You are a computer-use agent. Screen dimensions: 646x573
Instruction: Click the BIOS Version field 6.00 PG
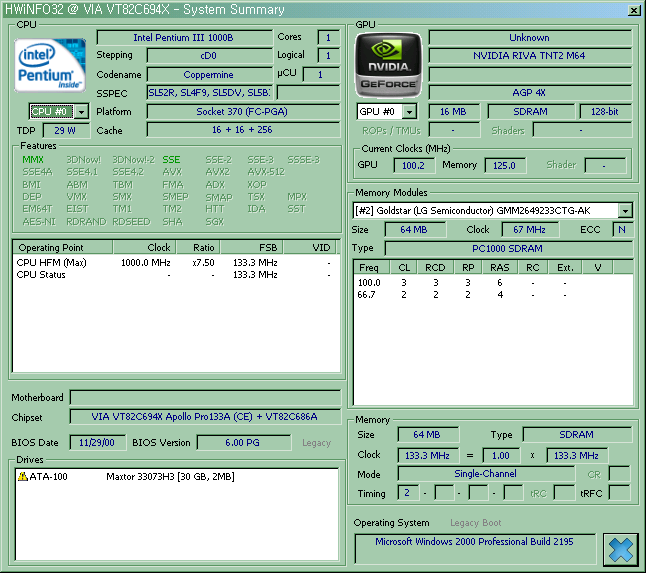coord(243,443)
